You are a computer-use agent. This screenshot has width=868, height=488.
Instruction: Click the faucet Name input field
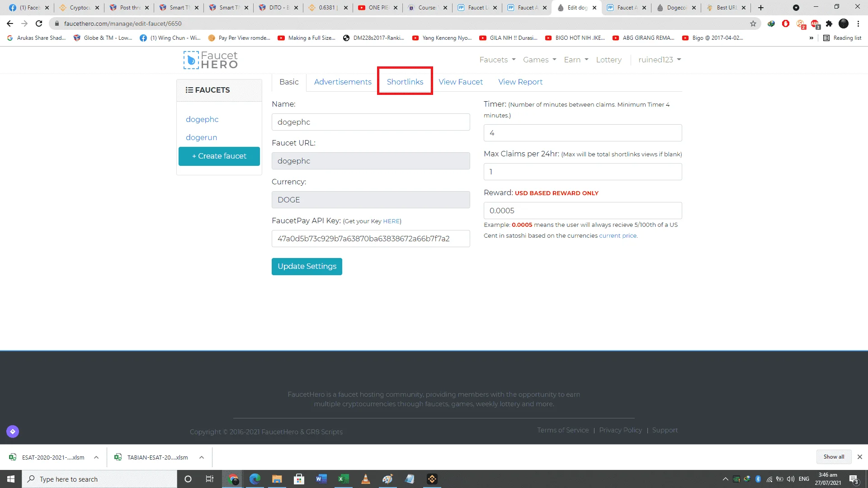(x=371, y=122)
